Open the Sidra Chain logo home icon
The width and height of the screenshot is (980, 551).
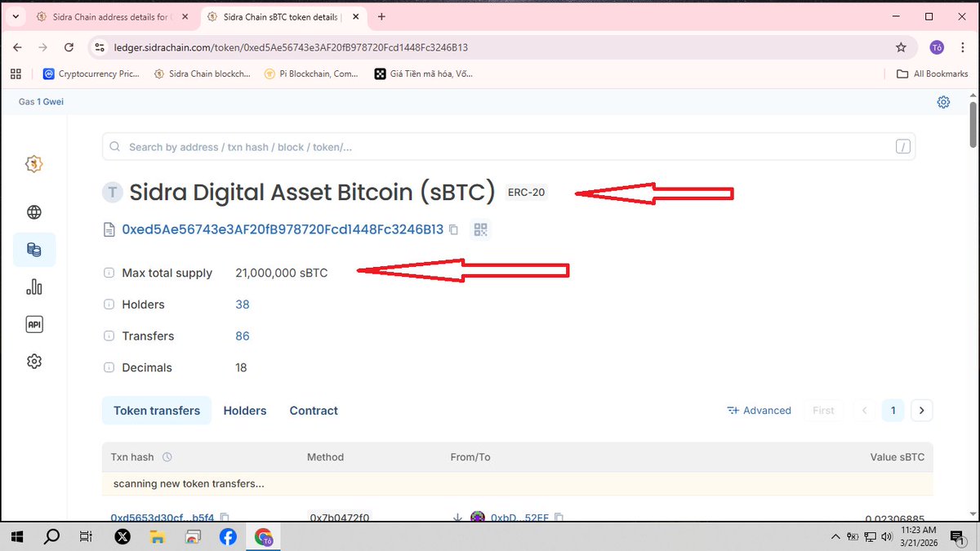[x=34, y=164]
